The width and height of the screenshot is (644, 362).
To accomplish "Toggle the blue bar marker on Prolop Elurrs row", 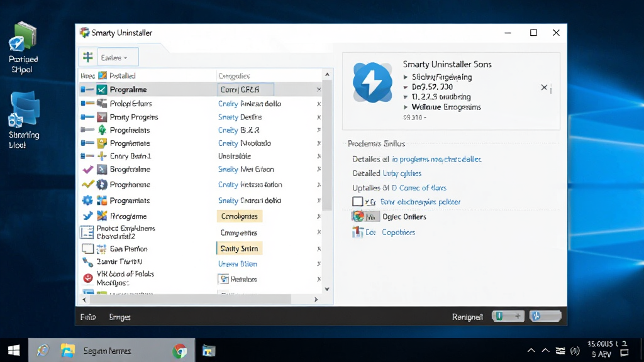I will click(x=87, y=104).
